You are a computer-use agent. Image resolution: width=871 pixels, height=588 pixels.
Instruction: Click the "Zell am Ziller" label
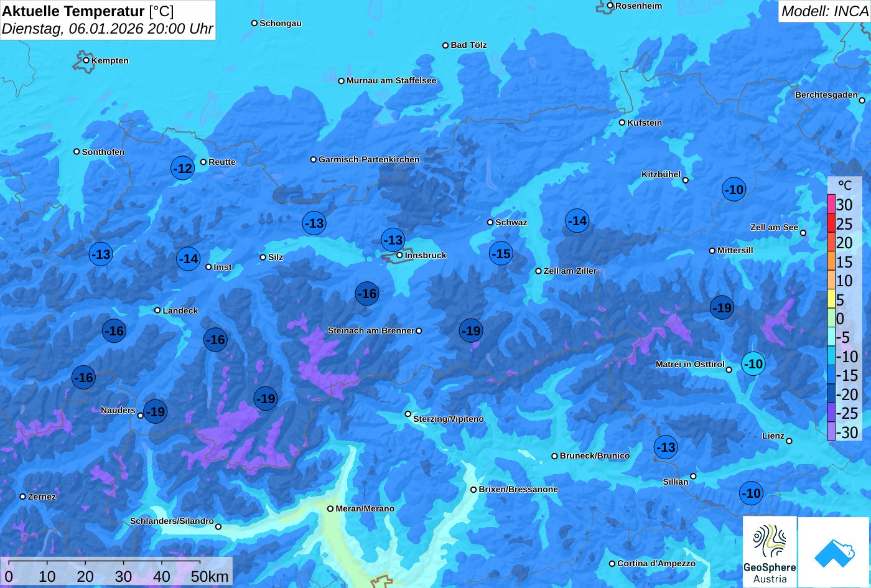[571, 271]
